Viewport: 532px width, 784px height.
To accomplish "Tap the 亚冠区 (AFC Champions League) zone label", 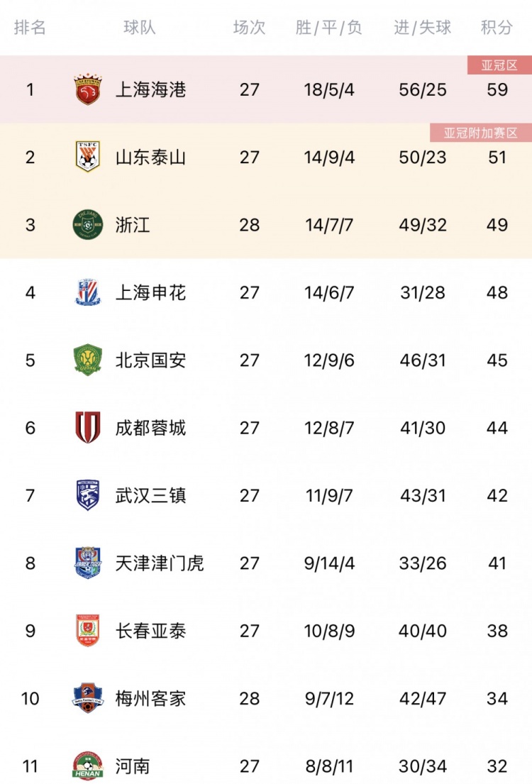I will (x=499, y=65).
